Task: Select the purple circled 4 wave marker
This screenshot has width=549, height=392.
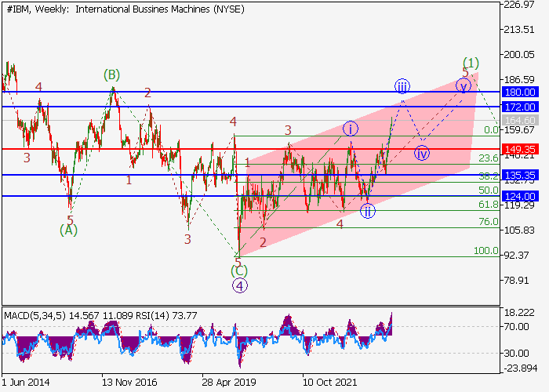Action: click(x=240, y=286)
